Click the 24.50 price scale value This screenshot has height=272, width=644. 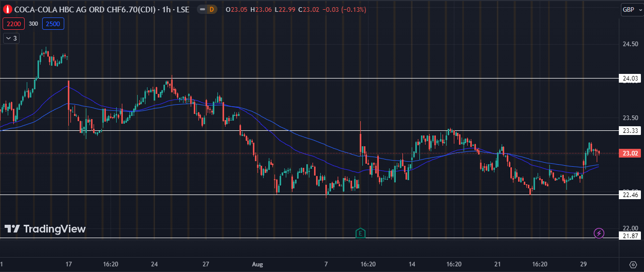(630, 44)
